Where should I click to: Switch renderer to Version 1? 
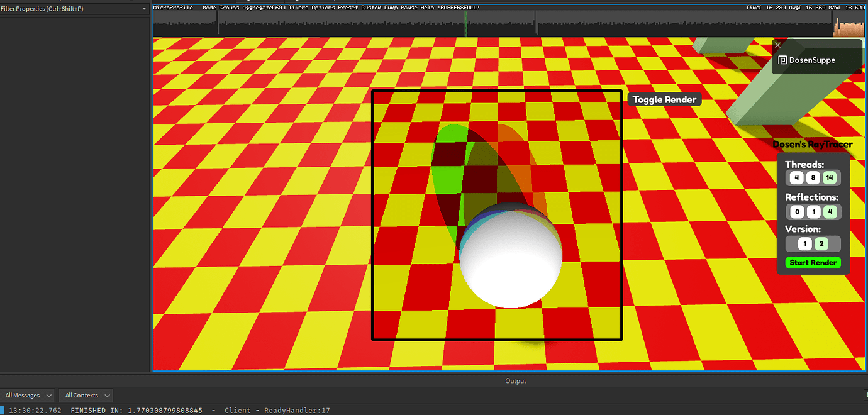804,243
